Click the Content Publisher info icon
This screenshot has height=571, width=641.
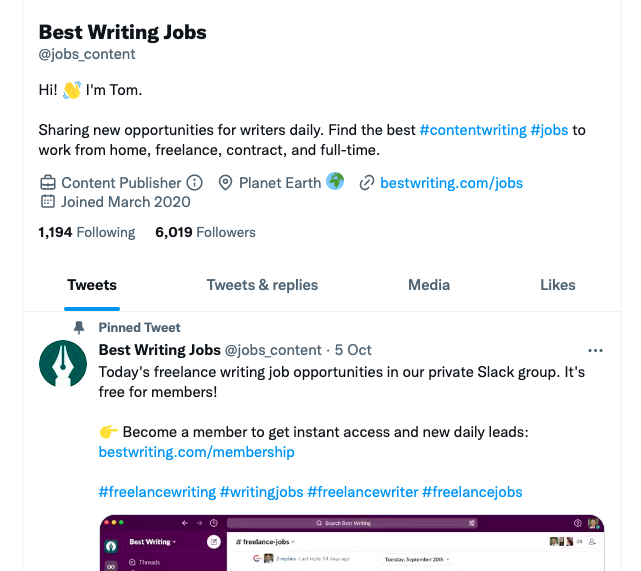click(195, 183)
